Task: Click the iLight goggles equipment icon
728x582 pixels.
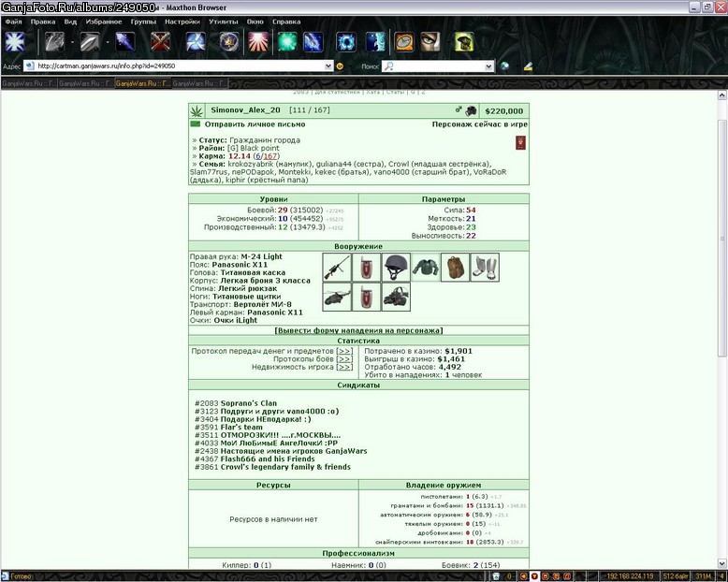Action: [x=396, y=297]
